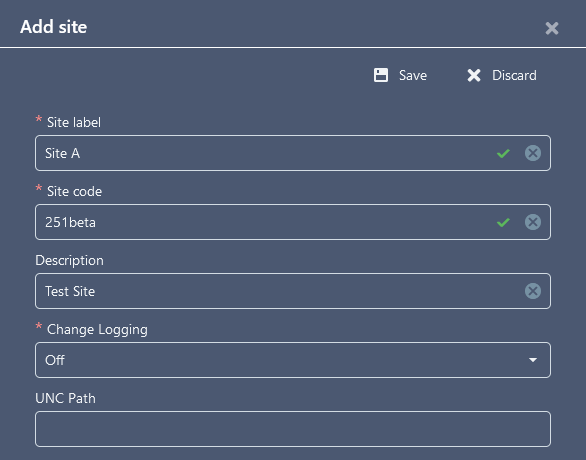Click the green checkmark in Site label

(503, 153)
